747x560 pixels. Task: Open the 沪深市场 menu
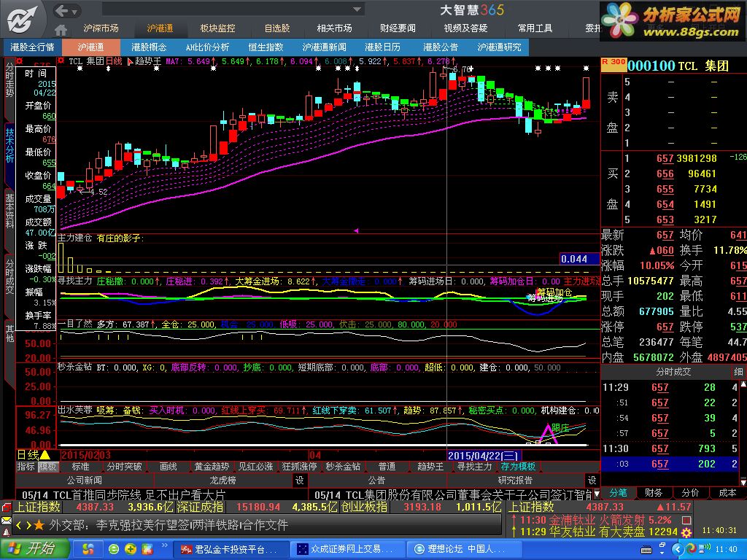pos(101,28)
